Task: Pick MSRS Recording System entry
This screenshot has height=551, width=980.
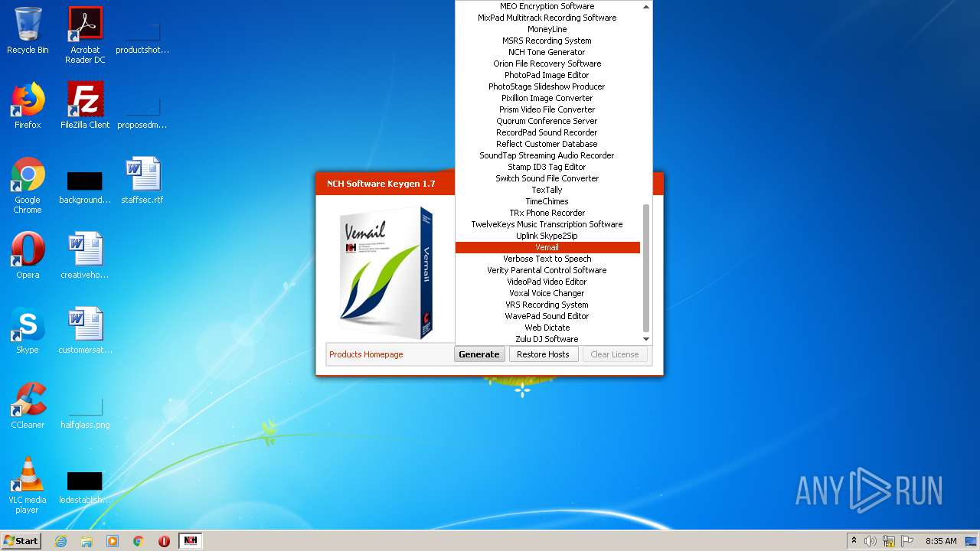Action: point(547,41)
